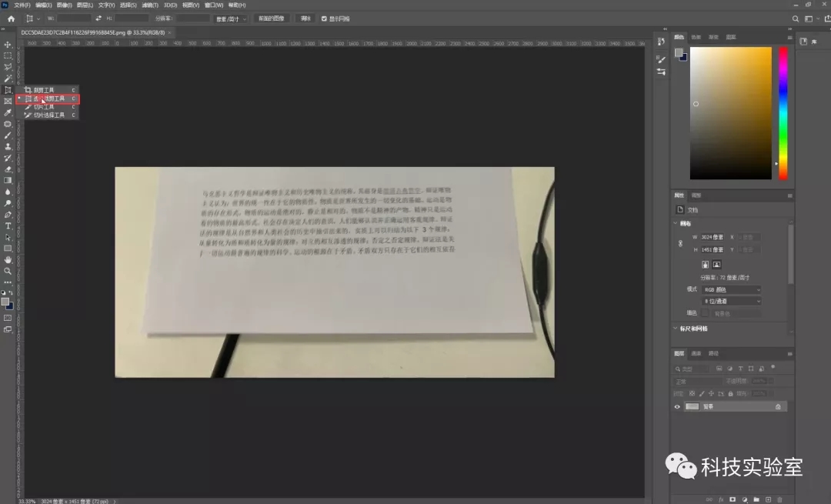Click the Home icon in options bar

tap(11, 18)
